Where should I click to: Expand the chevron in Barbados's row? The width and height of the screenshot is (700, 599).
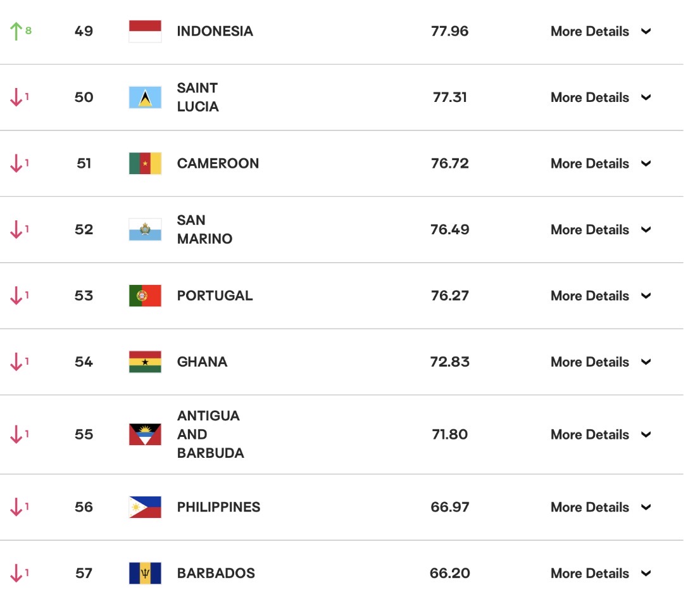646,573
